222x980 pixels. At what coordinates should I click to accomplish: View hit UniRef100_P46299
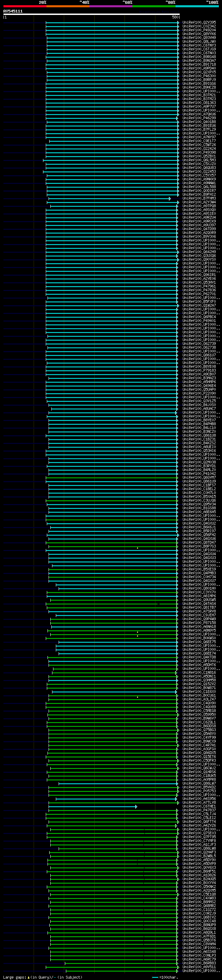[199, 118]
